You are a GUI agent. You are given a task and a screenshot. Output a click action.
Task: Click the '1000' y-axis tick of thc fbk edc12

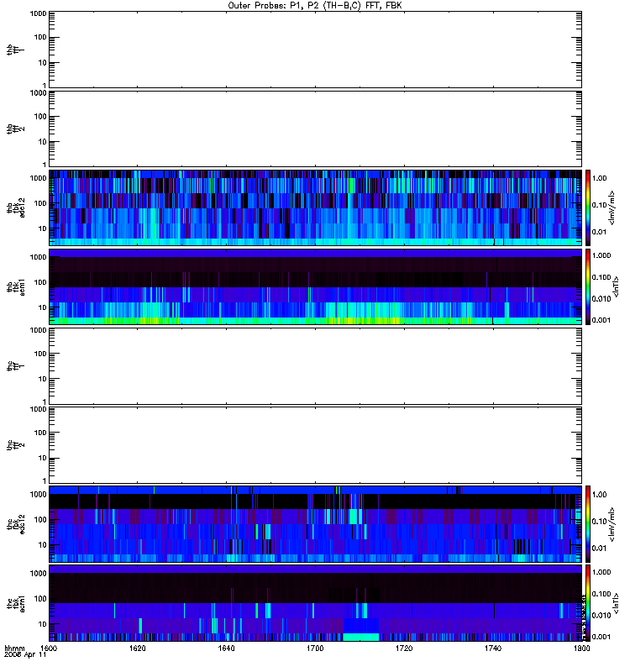[38, 495]
